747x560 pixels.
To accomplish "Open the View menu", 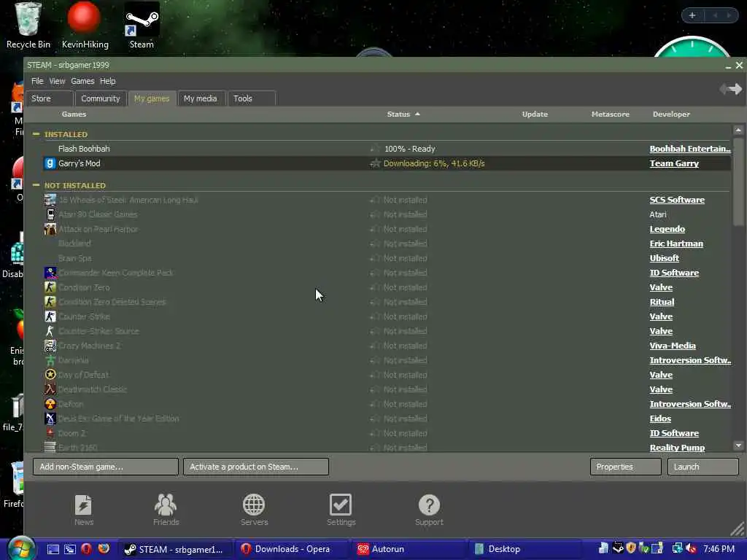I will (57, 81).
